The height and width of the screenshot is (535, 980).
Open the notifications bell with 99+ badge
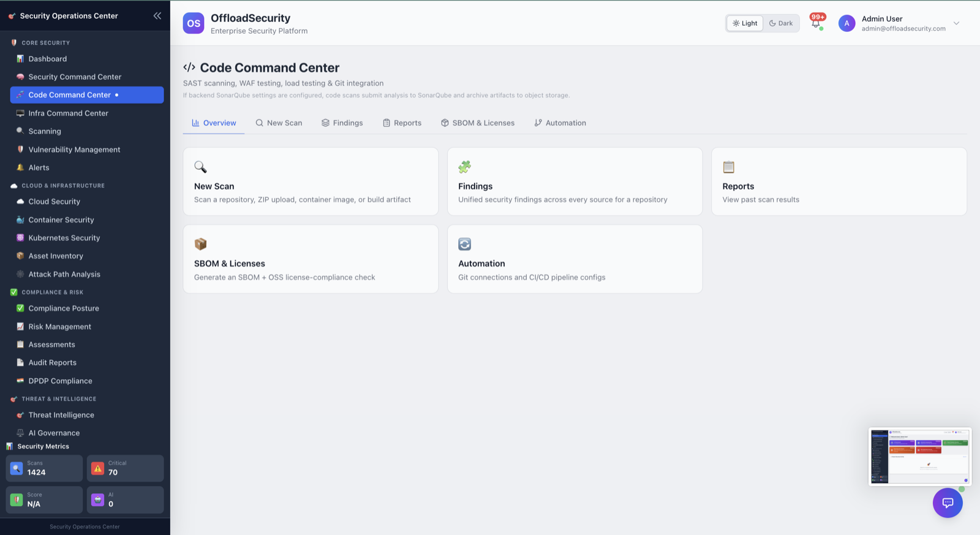click(816, 23)
